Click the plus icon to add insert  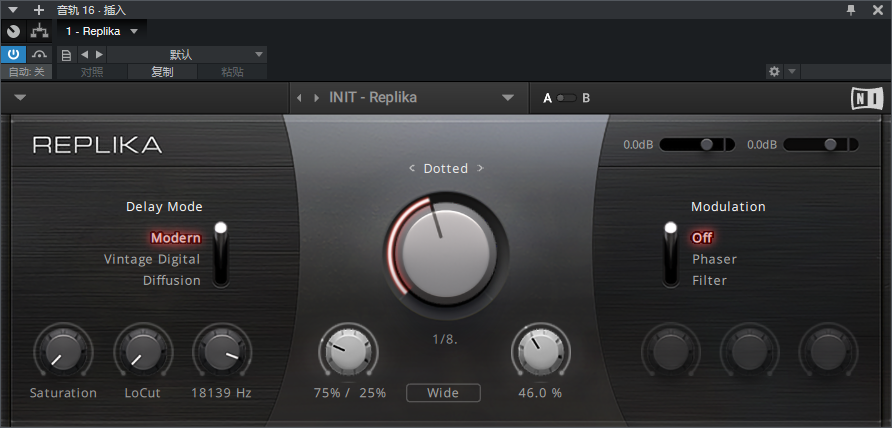(x=39, y=10)
